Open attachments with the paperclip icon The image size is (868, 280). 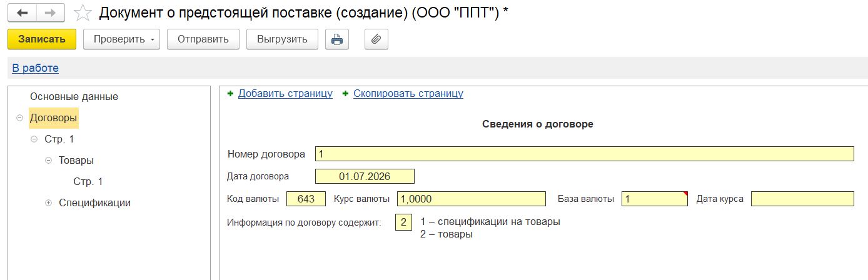376,39
